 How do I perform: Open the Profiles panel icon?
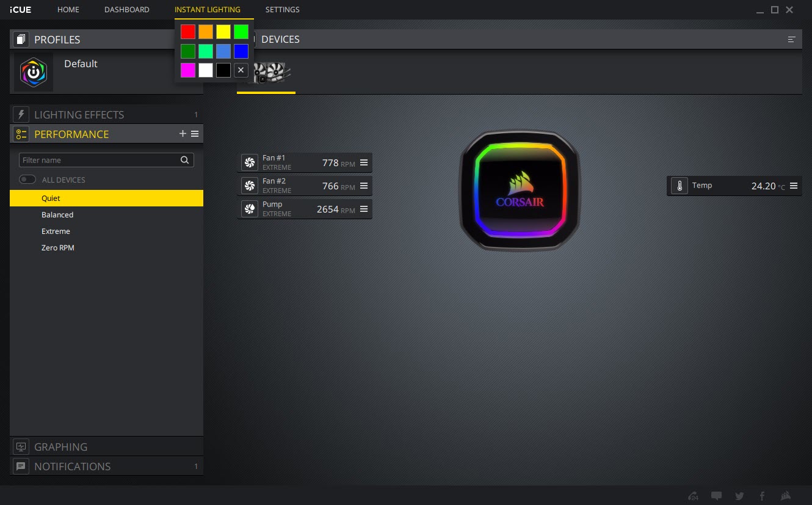pos(21,40)
